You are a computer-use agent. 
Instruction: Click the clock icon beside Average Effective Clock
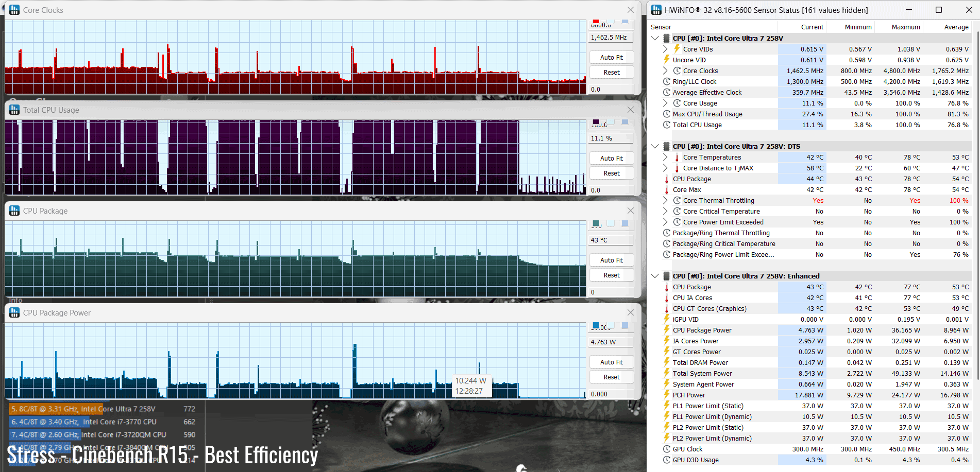[x=667, y=92]
